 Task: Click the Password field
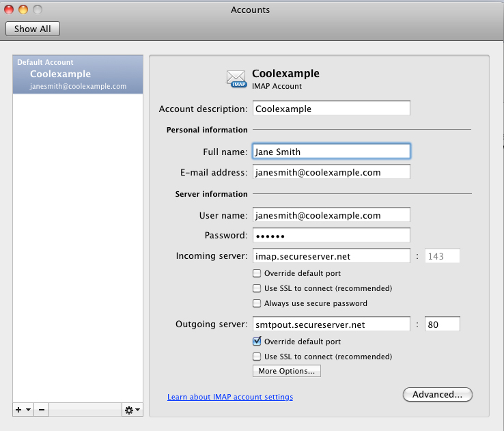click(x=331, y=236)
